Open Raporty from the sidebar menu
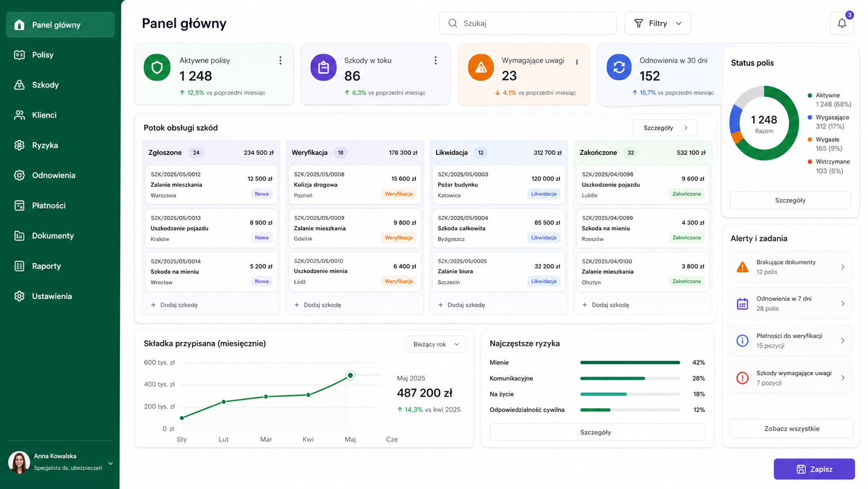The height and width of the screenshot is (489, 868). 60,266
